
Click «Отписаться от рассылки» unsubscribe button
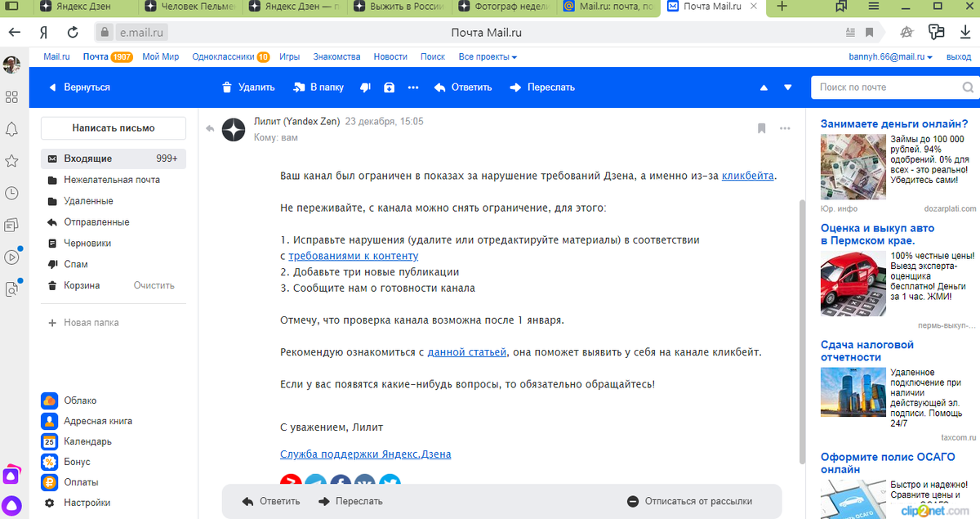[689, 501]
